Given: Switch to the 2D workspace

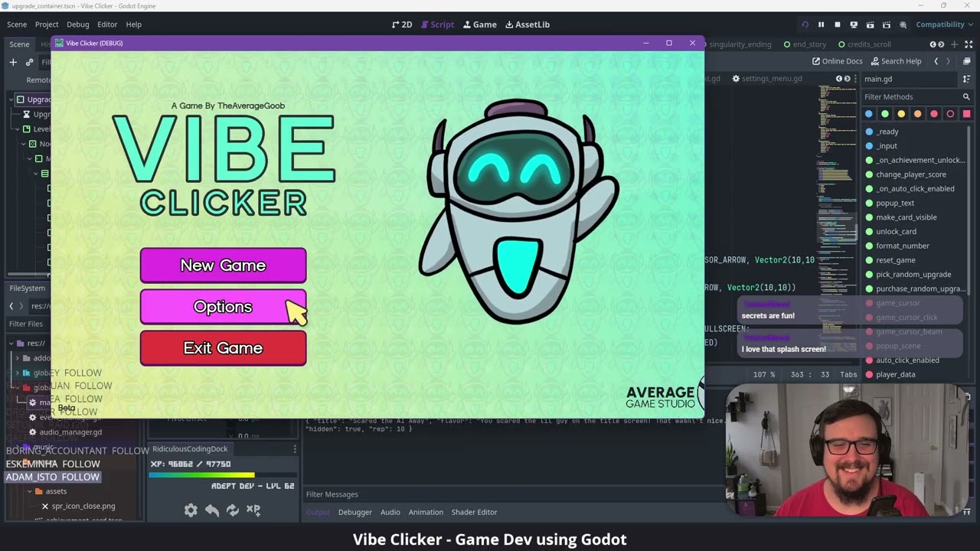Looking at the screenshot, I should point(401,24).
